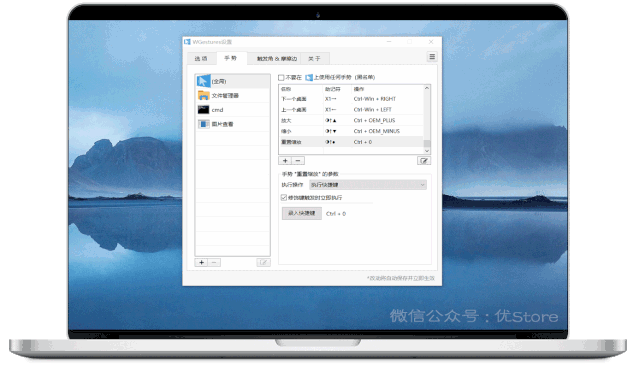Open the hamburger menu at top right

432,57
